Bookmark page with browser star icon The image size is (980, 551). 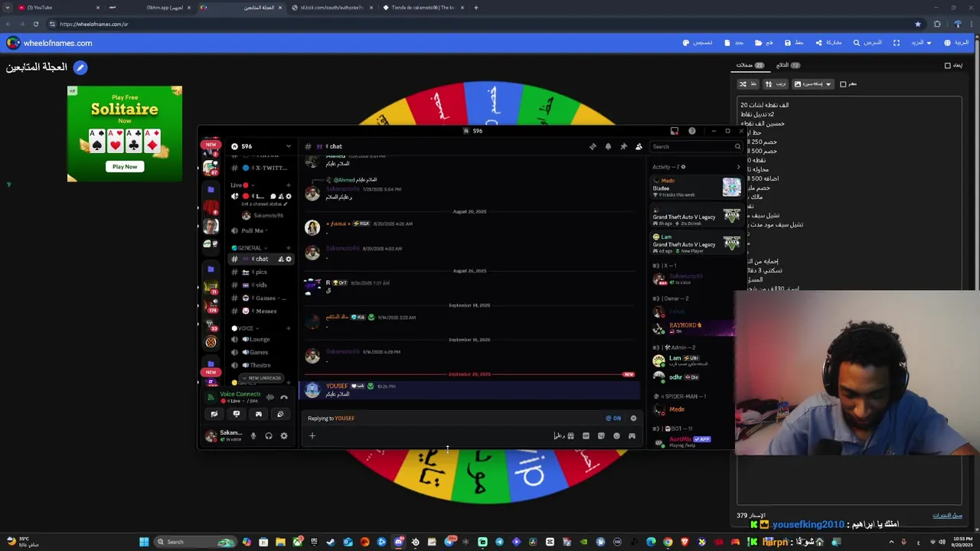(x=918, y=24)
